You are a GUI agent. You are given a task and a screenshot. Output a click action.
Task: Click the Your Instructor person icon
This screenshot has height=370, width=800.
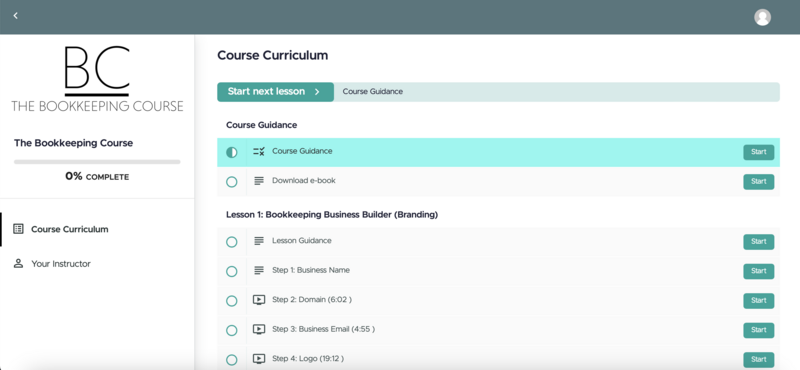coord(18,263)
